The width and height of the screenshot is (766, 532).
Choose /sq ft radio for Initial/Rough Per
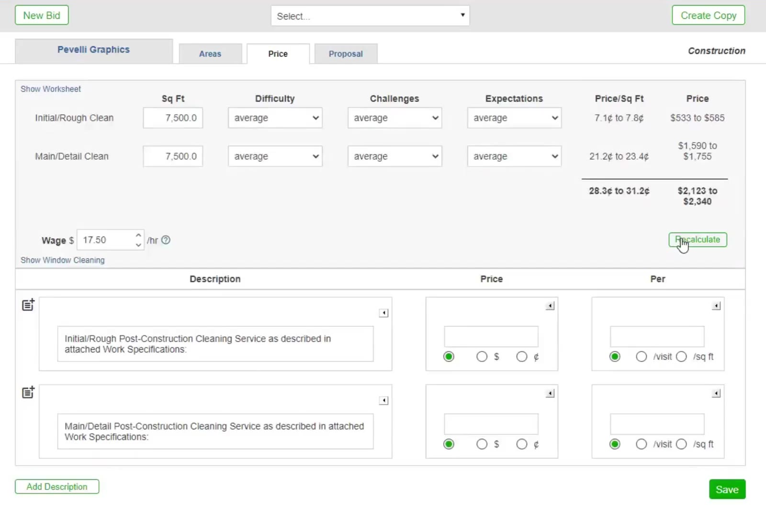click(x=681, y=357)
